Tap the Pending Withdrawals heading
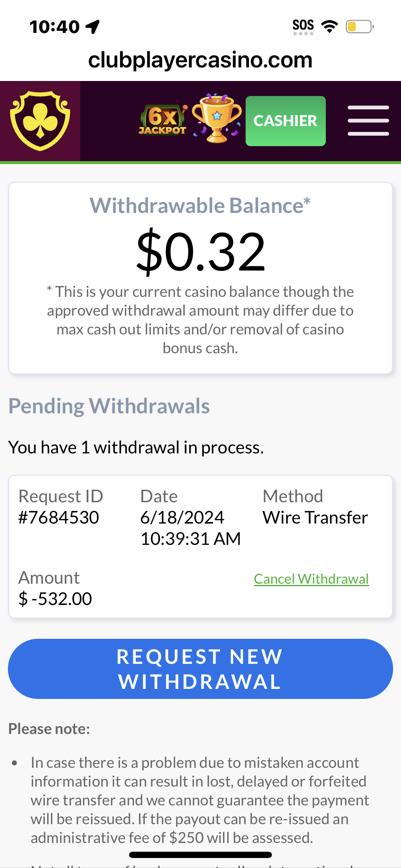Screen dimensions: 401x868 (109, 406)
